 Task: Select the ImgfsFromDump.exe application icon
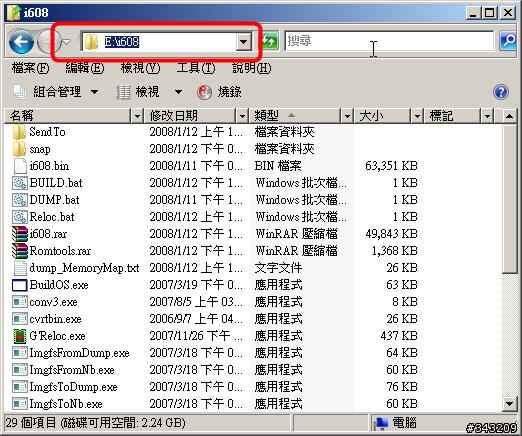[20, 353]
